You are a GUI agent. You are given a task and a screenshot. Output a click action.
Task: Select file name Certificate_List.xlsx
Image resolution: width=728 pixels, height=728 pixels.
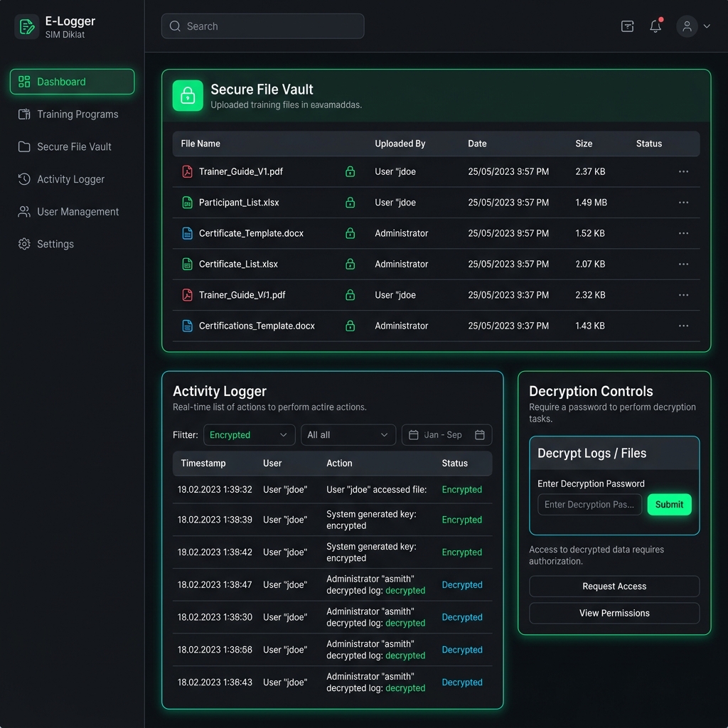click(x=238, y=264)
